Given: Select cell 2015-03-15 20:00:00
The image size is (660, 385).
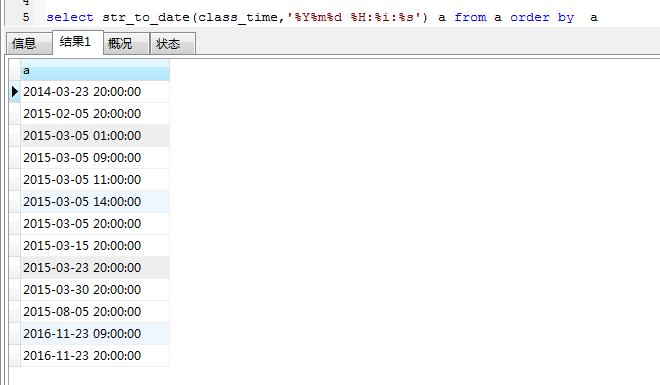Looking at the screenshot, I should tap(95, 245).
